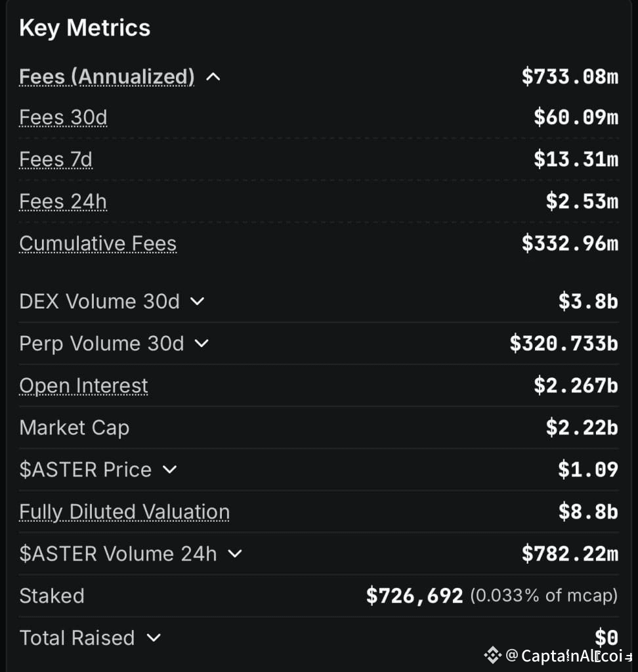The height and width of the screenshot is (672, 638).
Task: Click the Fees (Annualized) label
Action: [107, 77]
